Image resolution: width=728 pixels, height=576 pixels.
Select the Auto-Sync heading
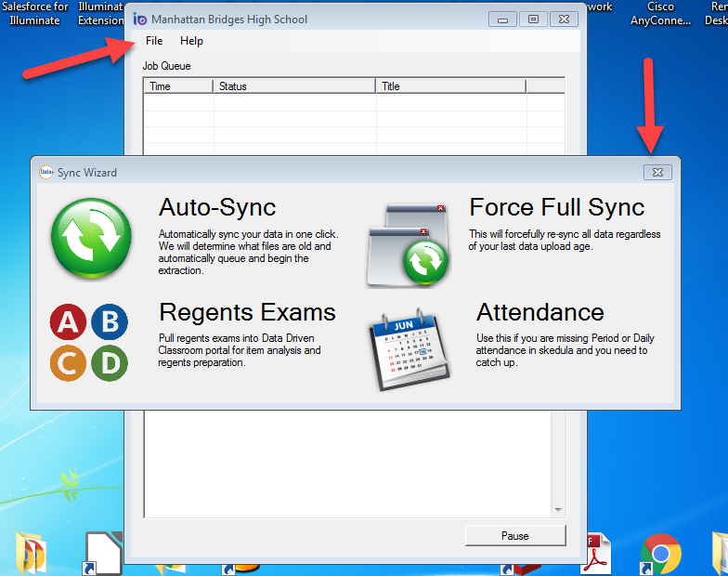(x=217, y=207)
